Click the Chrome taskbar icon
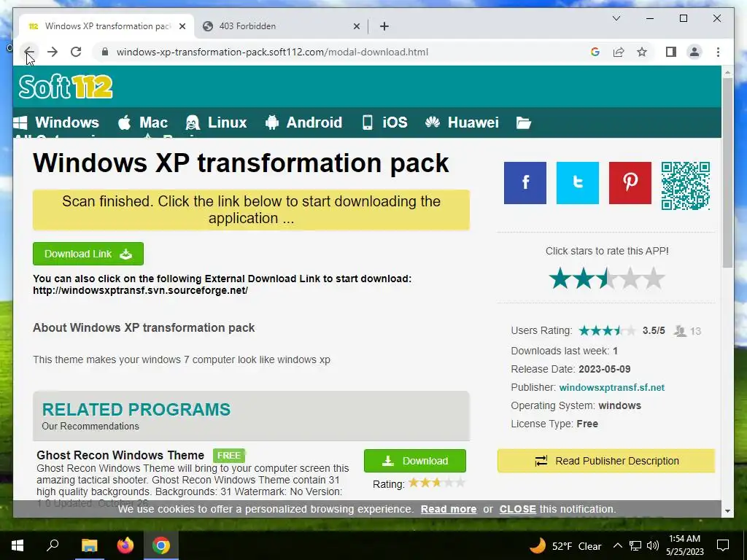 point(161,545)
